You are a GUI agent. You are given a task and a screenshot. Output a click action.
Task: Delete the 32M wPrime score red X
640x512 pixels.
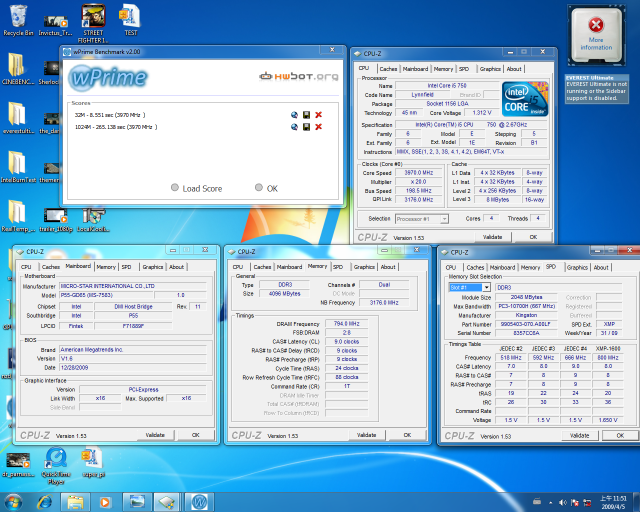[318, 115]
